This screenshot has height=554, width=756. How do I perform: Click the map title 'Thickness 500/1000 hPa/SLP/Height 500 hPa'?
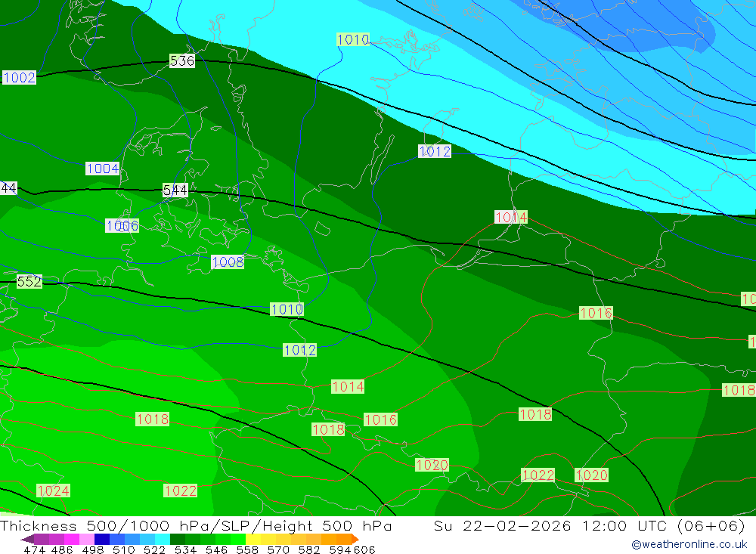(196, 525)
